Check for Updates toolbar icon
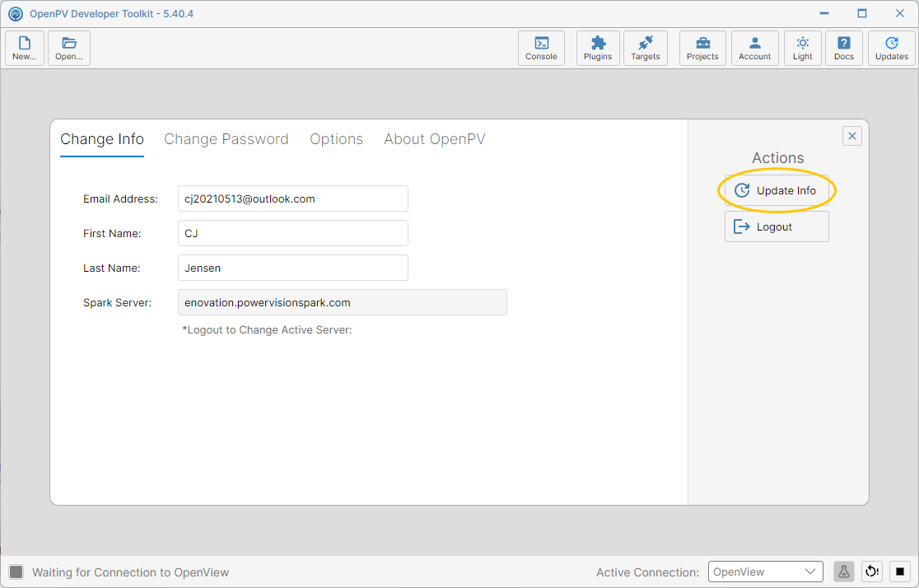 [892, 48]
